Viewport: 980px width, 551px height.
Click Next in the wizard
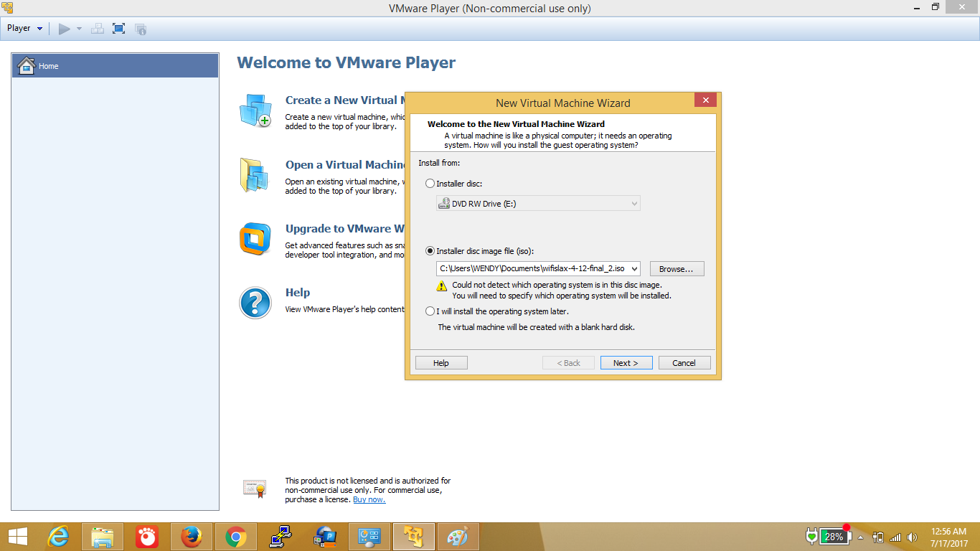pyautogui.click(x=626, y=363)
